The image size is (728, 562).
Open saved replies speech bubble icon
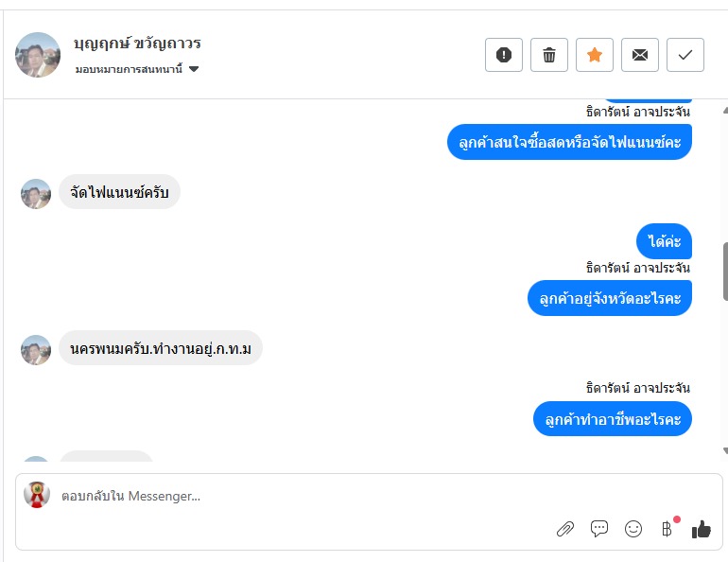[599, 529]
